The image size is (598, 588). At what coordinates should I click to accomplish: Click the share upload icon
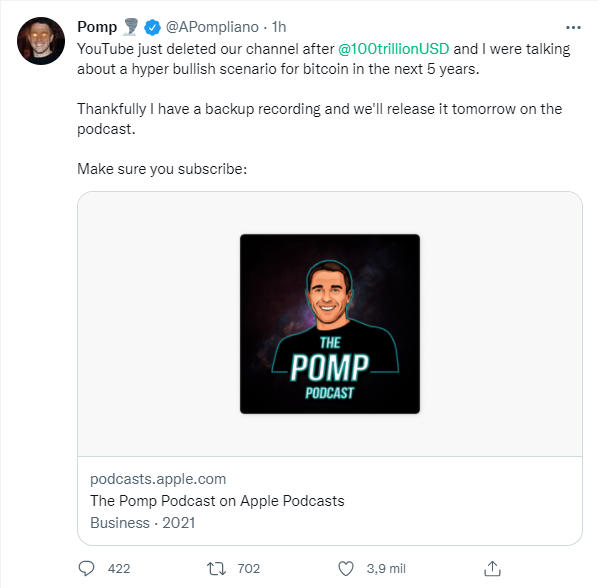point(492,569)
